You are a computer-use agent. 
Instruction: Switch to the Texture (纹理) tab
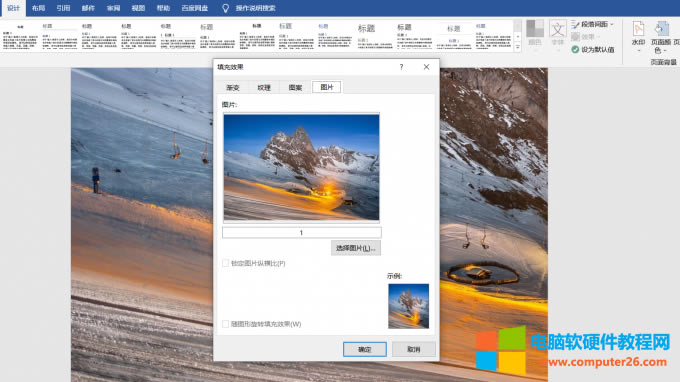tap(264, 87)
